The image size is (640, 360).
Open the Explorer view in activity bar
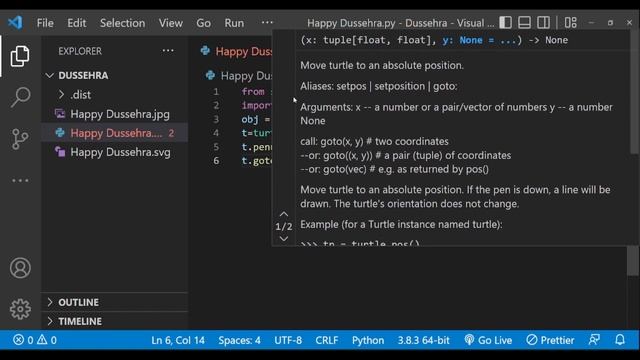[x=20, y=56]
